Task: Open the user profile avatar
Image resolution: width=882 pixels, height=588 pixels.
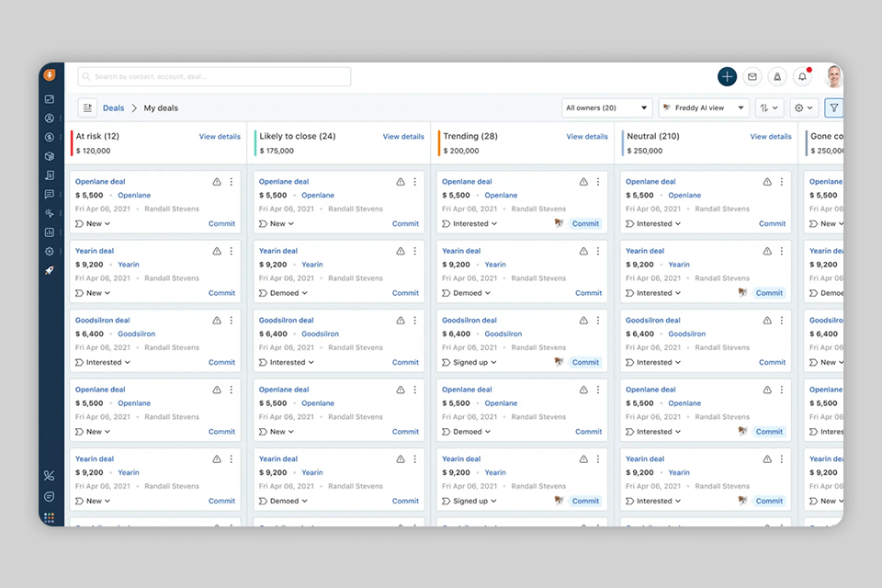Action: [833, 76]
